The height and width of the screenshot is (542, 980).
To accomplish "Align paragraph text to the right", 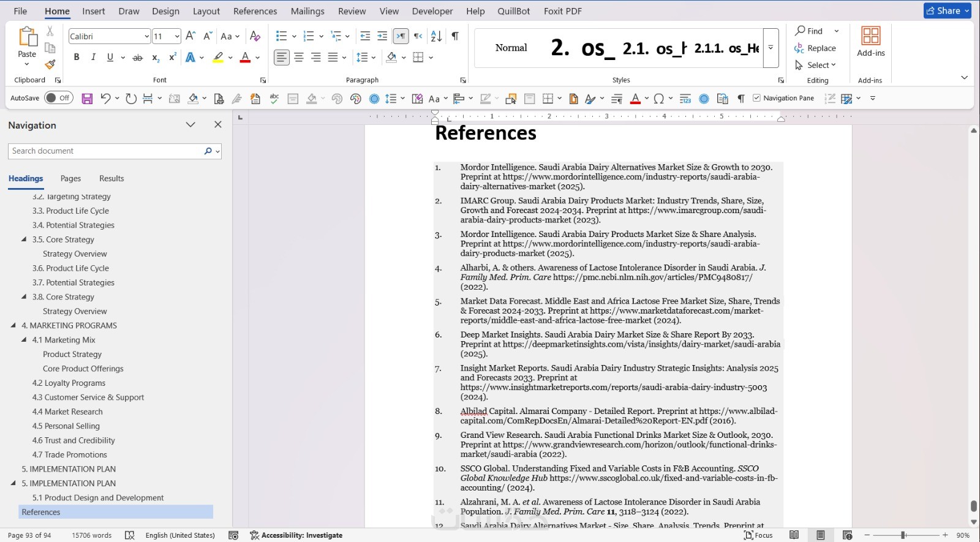I will pyautogui.click(x=316, y=58).
